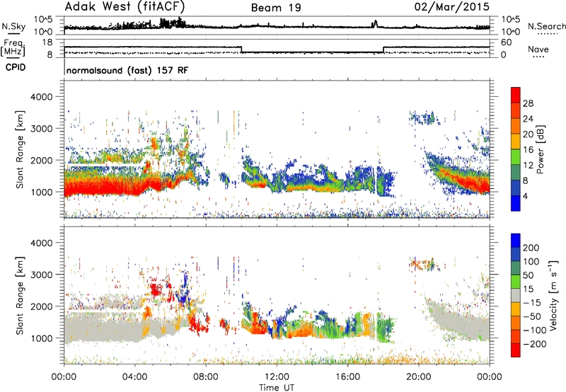Click the '4' power colorbar tick

526,196
